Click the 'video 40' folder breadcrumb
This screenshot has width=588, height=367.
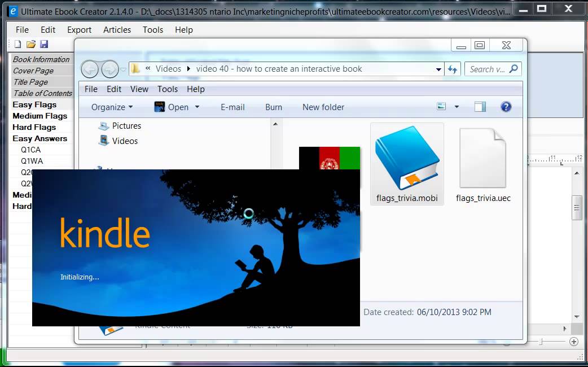click(279, 69)
